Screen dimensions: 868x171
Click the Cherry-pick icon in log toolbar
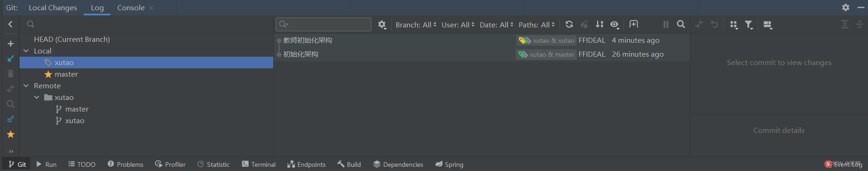pyautogui.click(x=584, y=25)
